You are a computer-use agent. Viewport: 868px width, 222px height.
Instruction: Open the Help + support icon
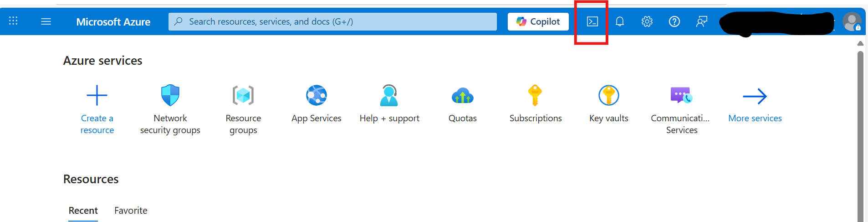pos(389,95)
